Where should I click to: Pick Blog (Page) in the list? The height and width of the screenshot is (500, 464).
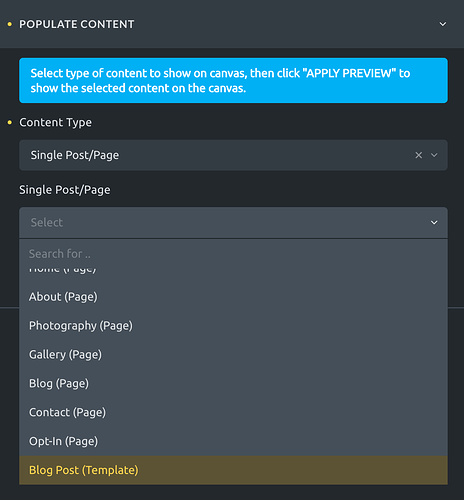233,383
